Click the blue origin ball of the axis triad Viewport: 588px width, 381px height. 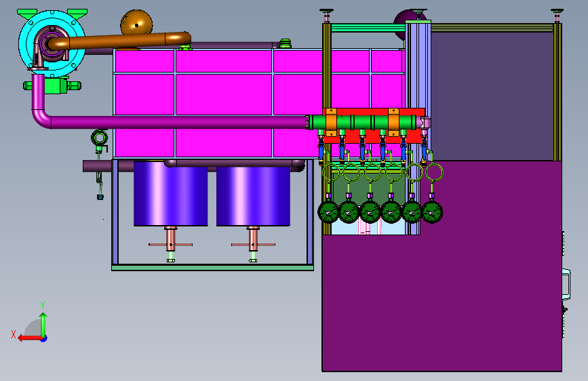(44, 338)
